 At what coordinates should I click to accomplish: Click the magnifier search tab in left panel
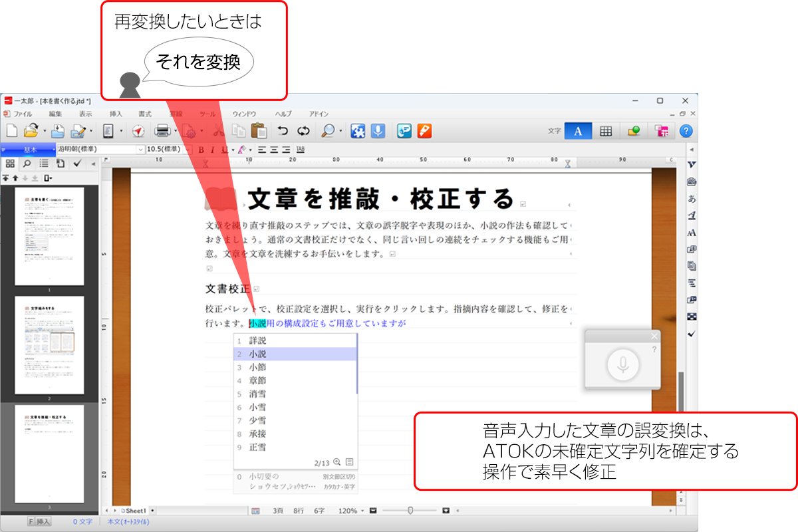pyautogui.click(x=27, y=163)
